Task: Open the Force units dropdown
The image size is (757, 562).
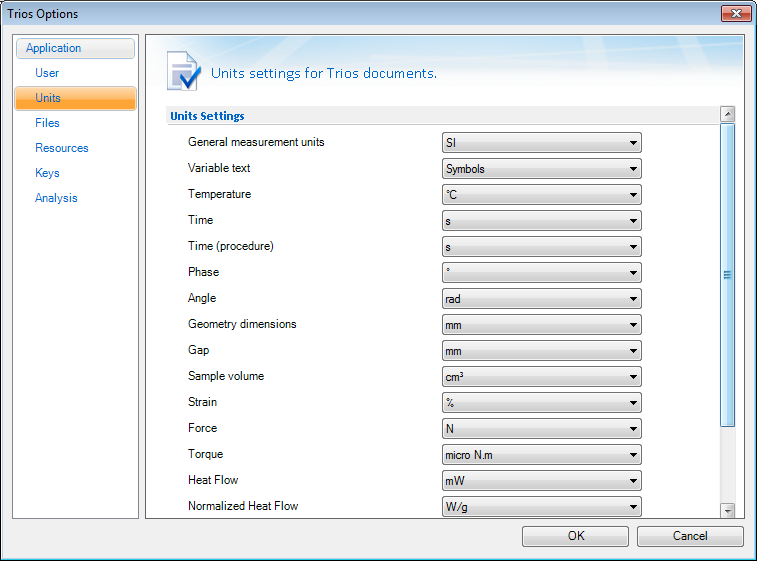Action: pyautogui.click(x=542, y=429)
